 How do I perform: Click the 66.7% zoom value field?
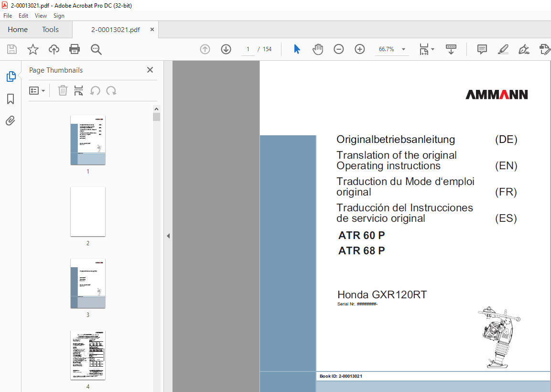coord(386,49)
